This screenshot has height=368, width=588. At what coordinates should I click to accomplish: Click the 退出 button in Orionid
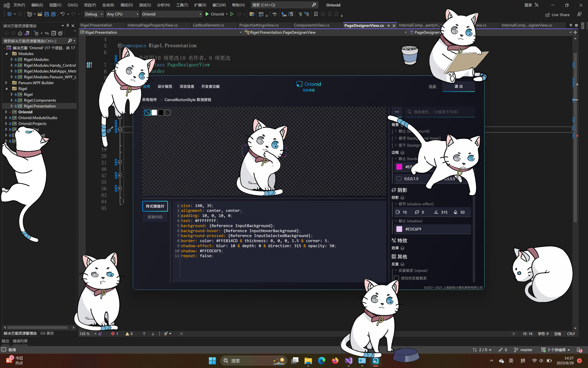pyautogui.click(x=458, y=86)
